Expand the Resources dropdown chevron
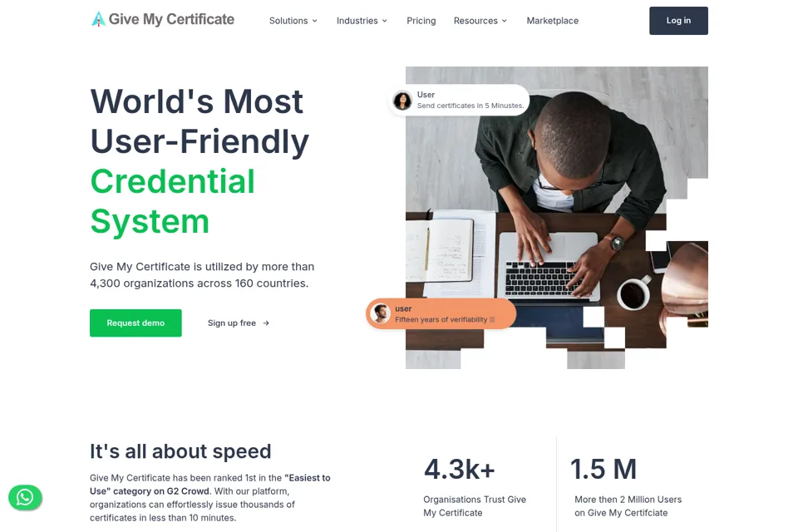798x532 pixels. click(505, 21)
